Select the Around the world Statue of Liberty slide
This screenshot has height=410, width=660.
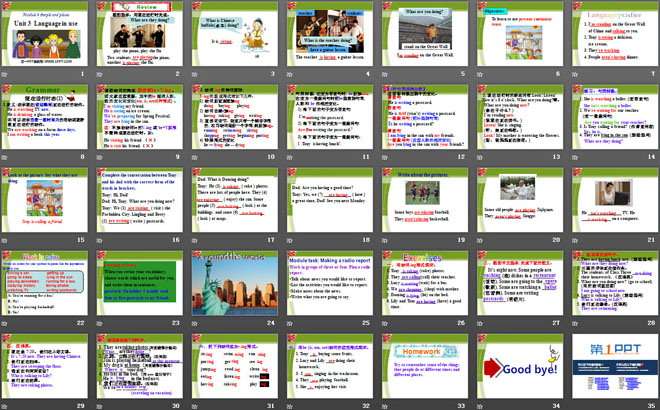click(235, 282)
